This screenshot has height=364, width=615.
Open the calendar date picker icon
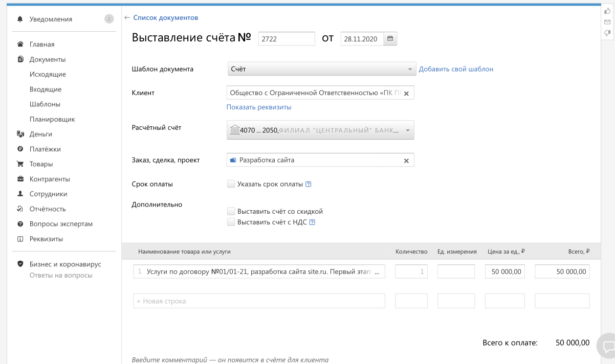click(x=390, y=39)
